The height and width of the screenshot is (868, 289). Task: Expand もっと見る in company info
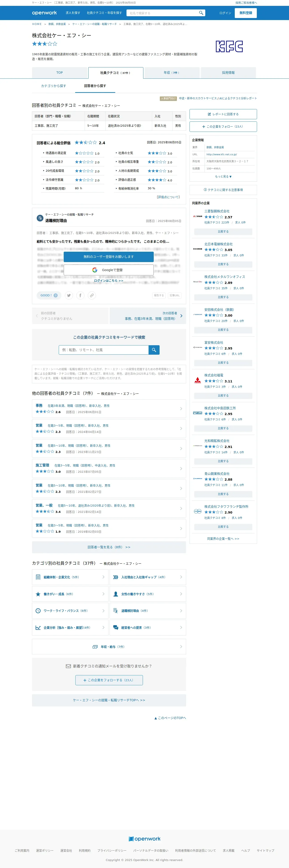(223, 176)
